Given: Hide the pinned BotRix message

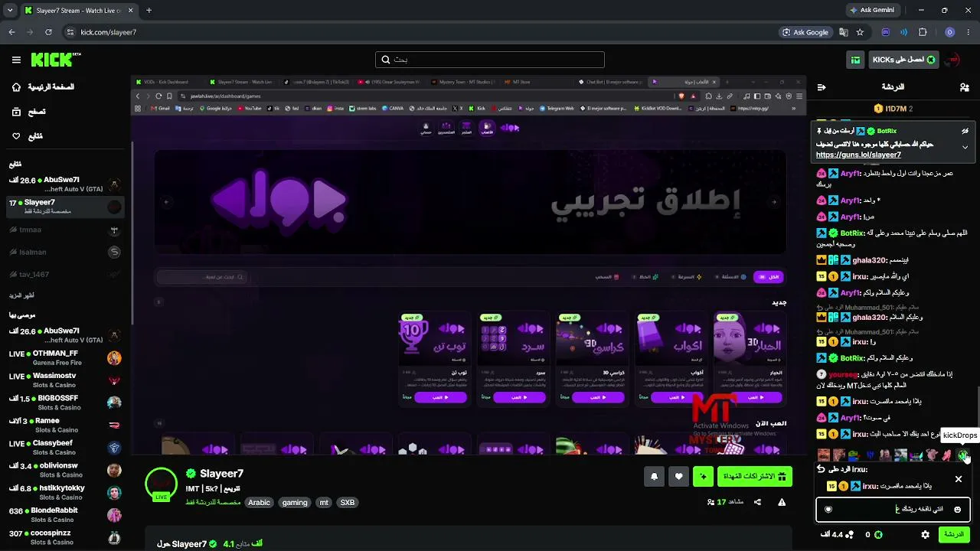Looking at the screenshot, I should 965,131.
